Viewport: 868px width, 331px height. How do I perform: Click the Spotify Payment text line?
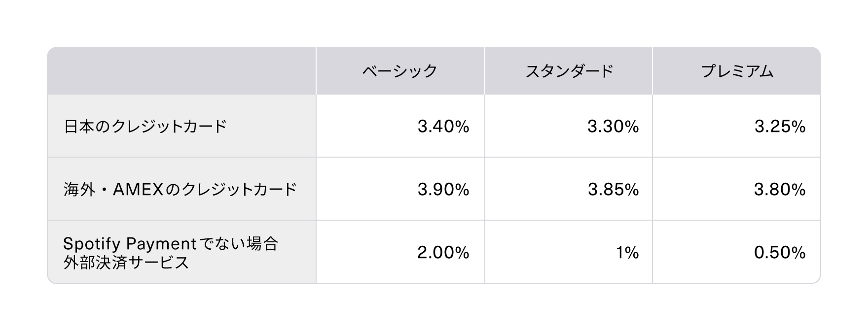130,243
